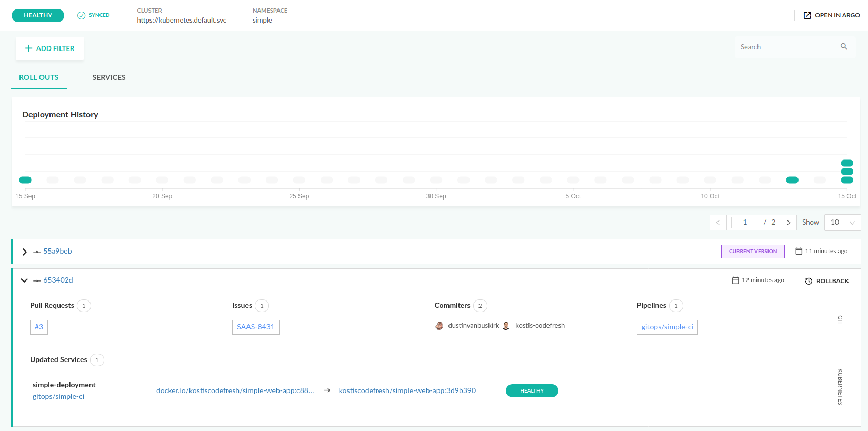The height and width of the screenshot is (431, 868).
Task: Click the plus icon in Add Filter
Action: [x=29, y=48]
